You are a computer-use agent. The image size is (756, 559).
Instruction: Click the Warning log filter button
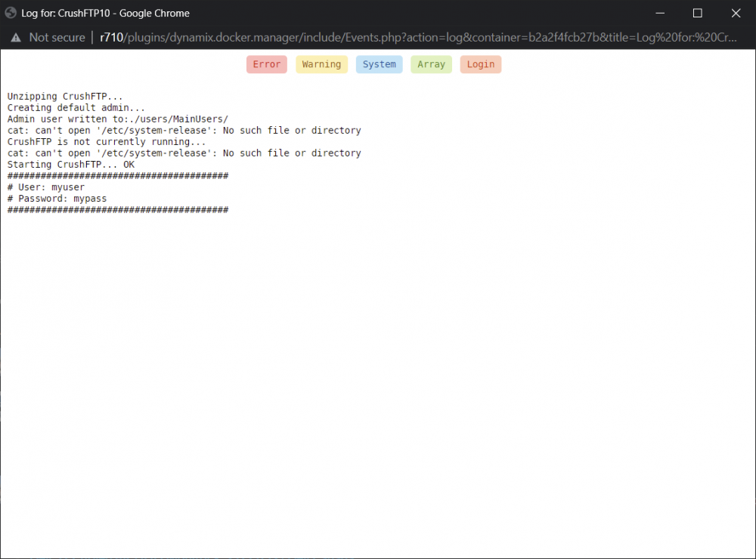pos(321,64)
